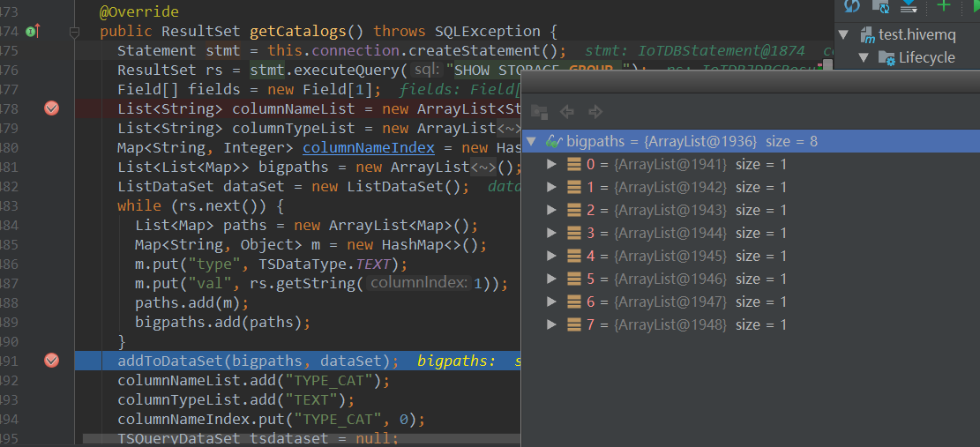Image resolution: width=980 pixels, height=447 pixels.
Task: Click the back arrow in the inspection popup
Action: point(567,112)
